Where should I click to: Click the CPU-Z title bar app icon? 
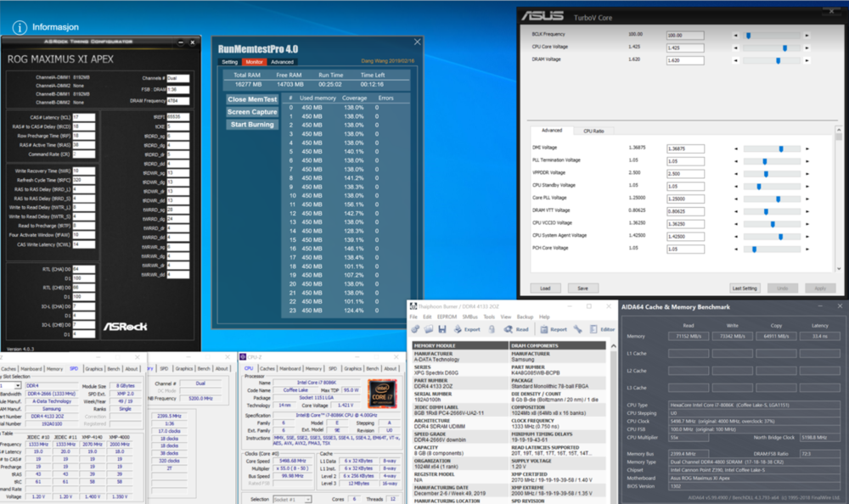243,357
